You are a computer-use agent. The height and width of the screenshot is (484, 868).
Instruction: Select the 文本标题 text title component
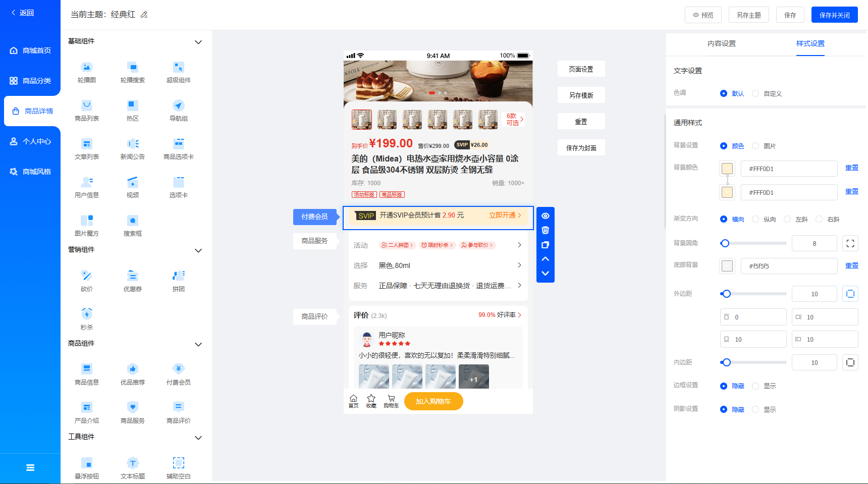(x=133, y=469)
